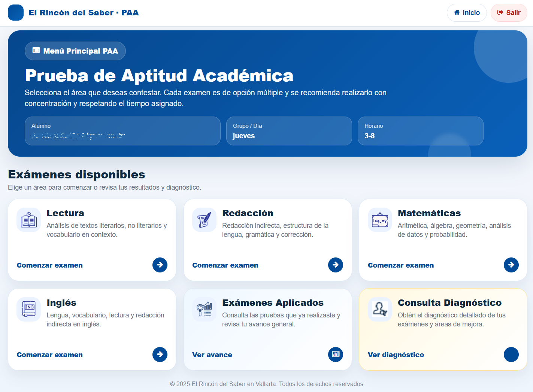Click the blue site logo square
The height and width of the screenshot is (392, 533).
click(x=16, y=13)
